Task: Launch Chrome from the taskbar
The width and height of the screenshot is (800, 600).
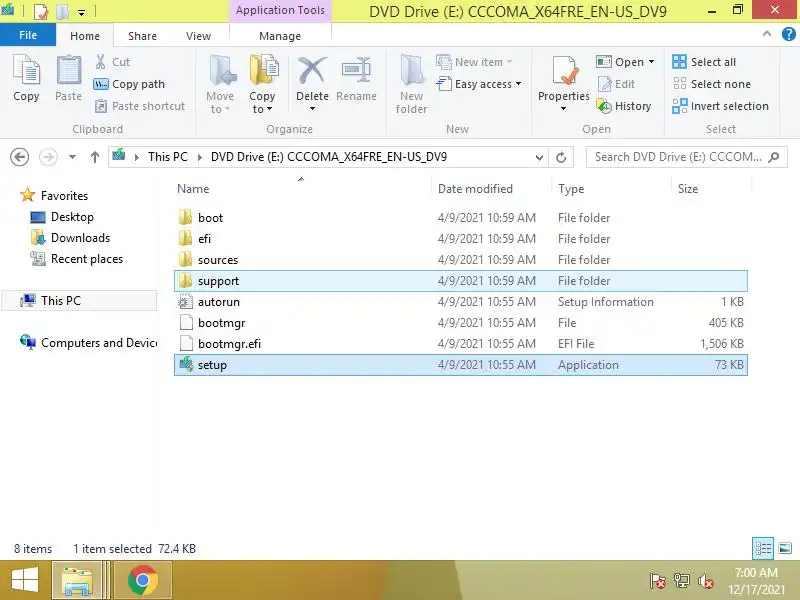Action: tap(143, 581)
